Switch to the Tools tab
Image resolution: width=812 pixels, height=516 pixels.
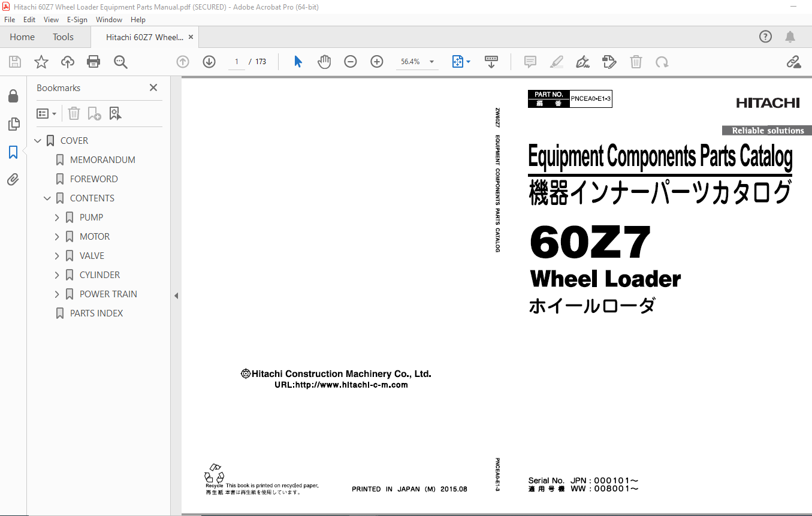click(63, 37)
